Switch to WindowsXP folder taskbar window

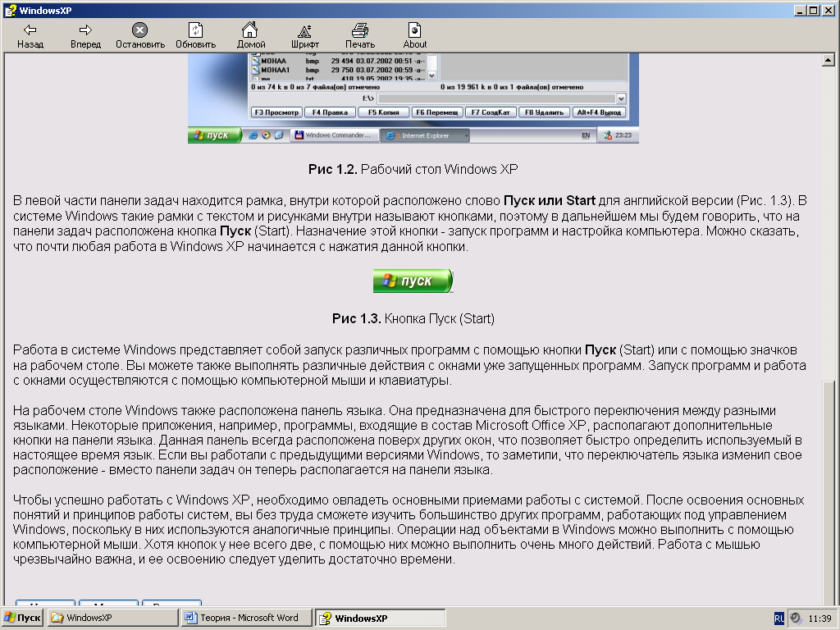click(112, 618)
